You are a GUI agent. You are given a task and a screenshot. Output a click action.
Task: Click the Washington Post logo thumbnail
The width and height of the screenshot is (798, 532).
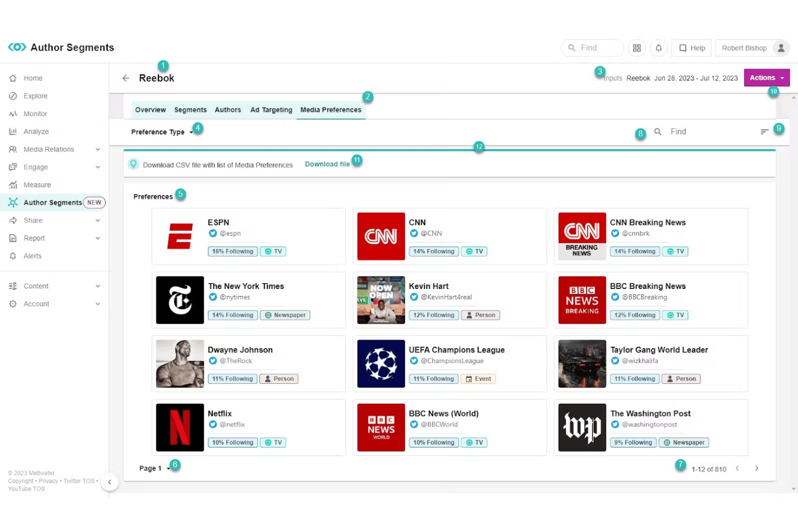click(x=582, y=427)
